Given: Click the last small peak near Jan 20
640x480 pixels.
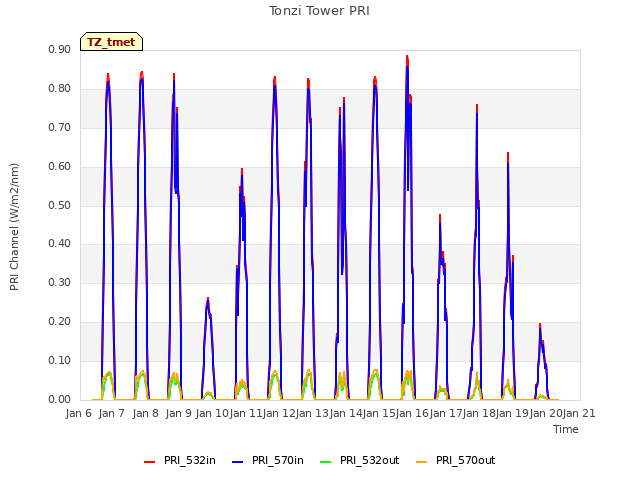Looking at the screenshot, I should point(540,326).
